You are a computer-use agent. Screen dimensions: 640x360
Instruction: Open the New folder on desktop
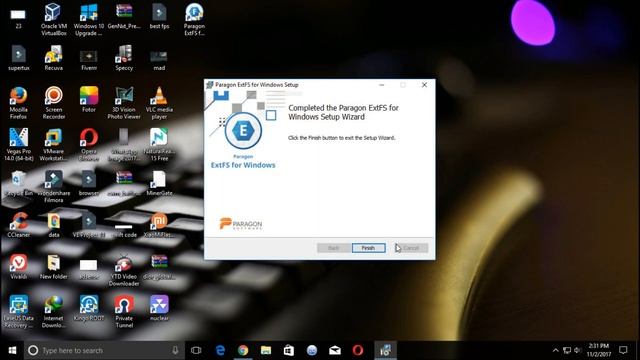53,267
